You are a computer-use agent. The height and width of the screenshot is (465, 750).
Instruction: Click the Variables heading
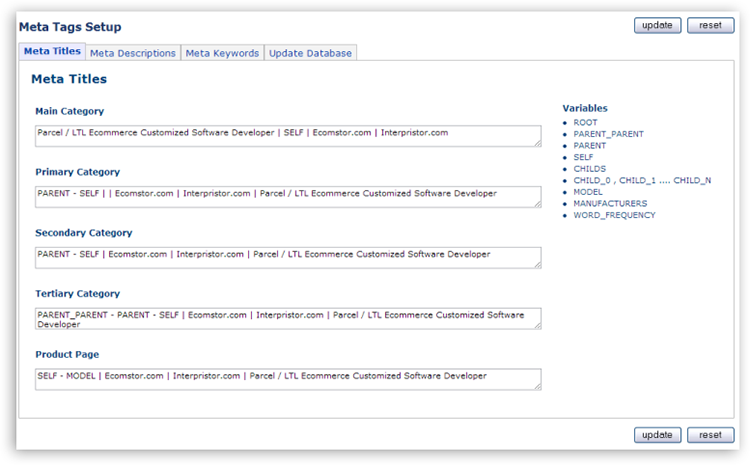pos(585,108)
